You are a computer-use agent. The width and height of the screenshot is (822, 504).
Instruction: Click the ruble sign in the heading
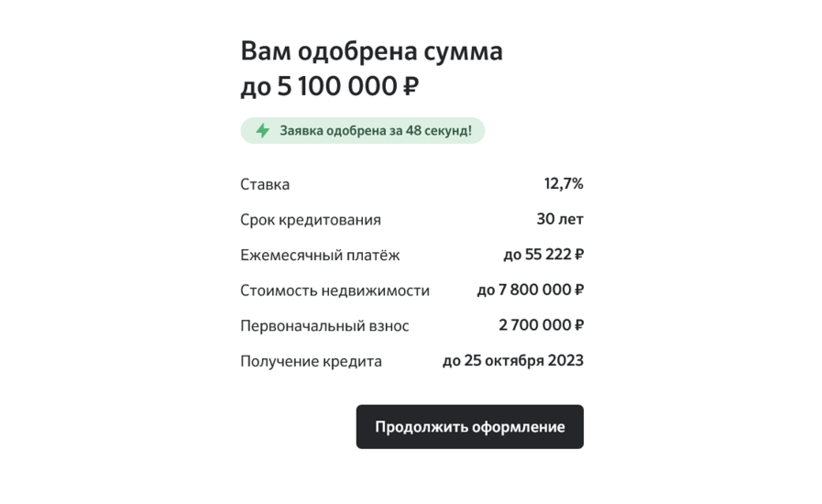tap(410, 86)
